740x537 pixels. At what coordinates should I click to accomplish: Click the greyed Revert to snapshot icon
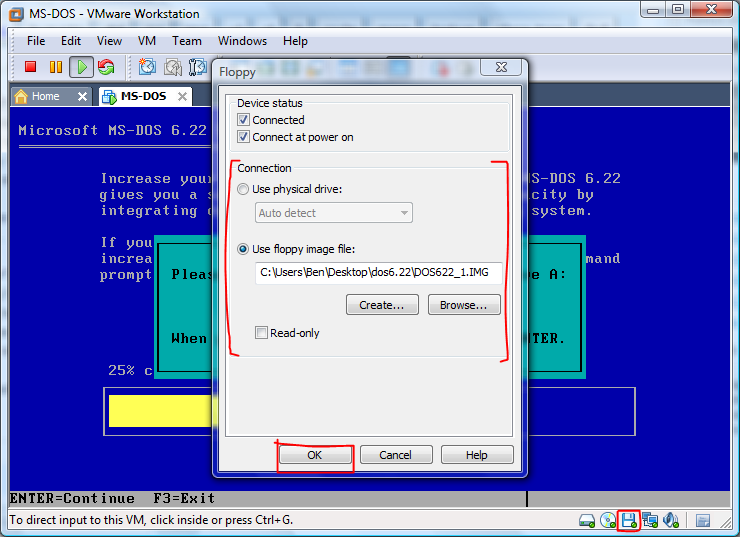point(173,67)
